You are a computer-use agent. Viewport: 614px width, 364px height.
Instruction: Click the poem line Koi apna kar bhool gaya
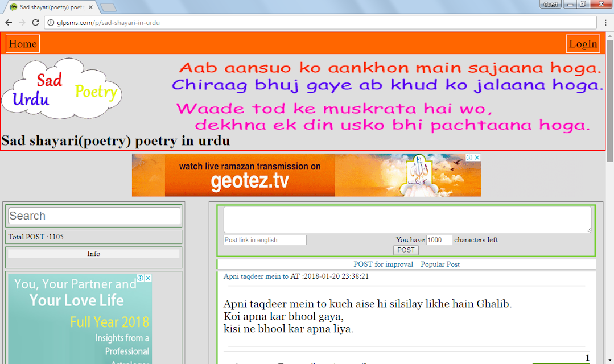click(x=283, y=316)
